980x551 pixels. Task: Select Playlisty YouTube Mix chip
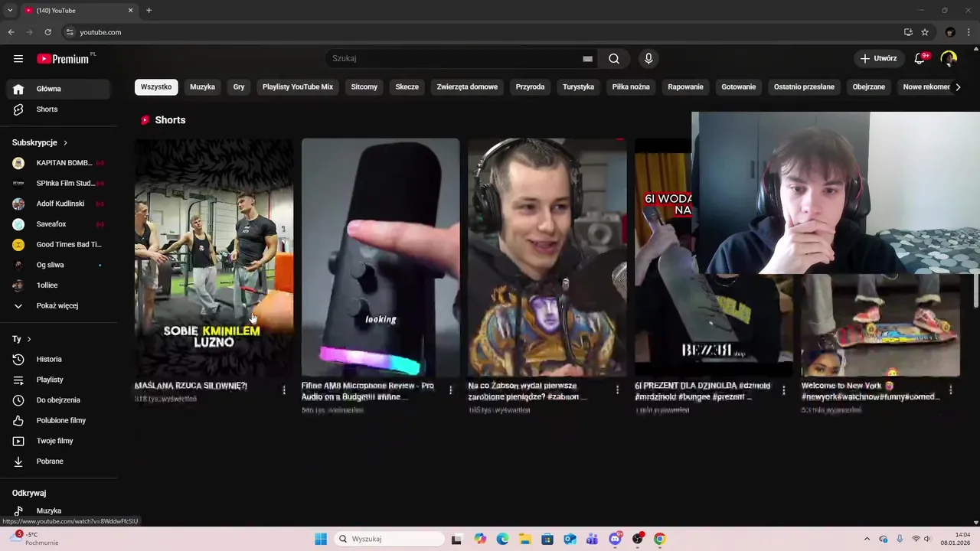click(298, 87)
